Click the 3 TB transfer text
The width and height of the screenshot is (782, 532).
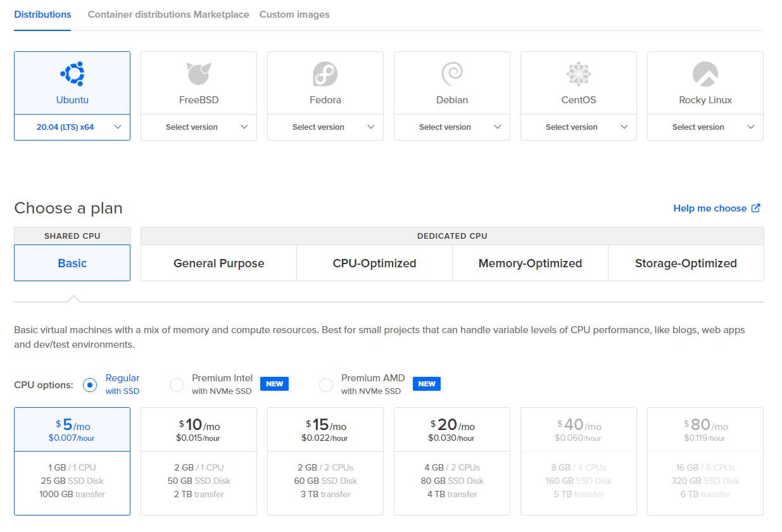click(x=325, y=494)
